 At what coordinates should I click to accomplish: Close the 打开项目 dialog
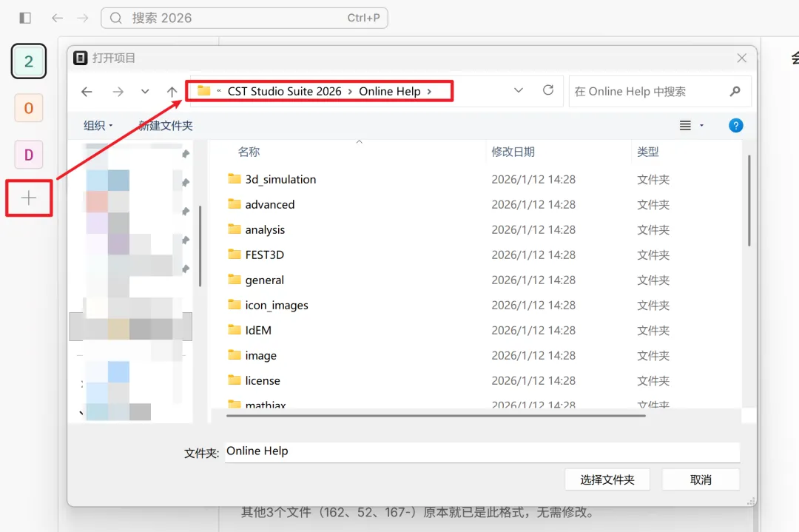coord(741,58)
